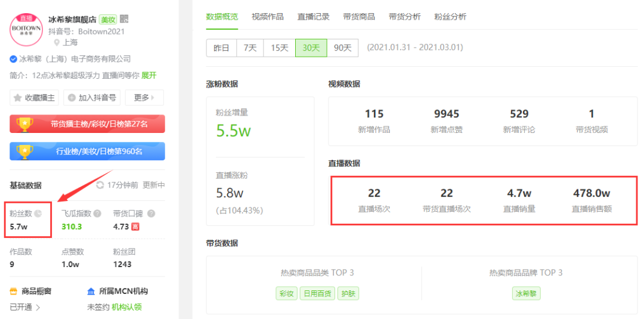Screen dimensions: 644x319
Task: Expand the bio with 展开 link
Action: tap(149, 76)
